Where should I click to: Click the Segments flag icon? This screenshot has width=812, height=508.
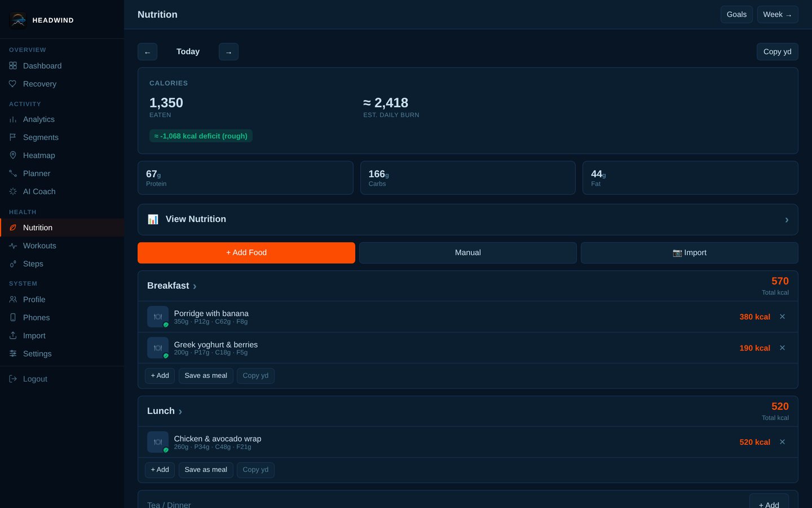click(x=13, y=138)
